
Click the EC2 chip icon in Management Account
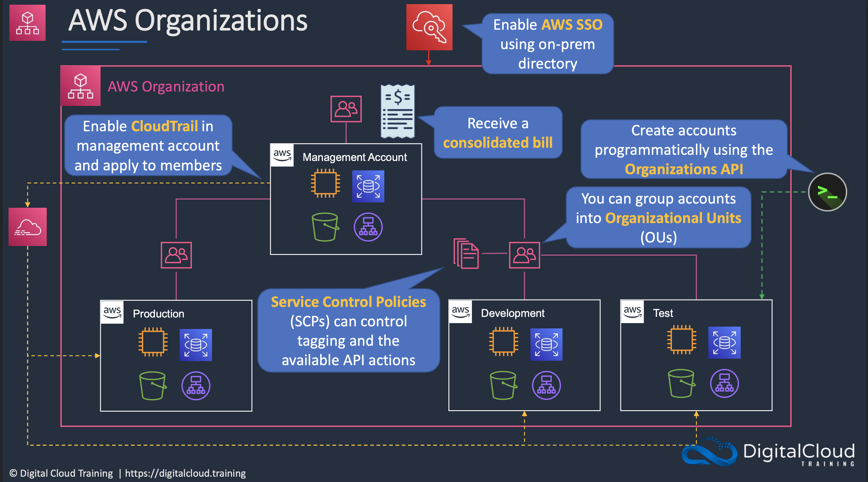(325, 183)
